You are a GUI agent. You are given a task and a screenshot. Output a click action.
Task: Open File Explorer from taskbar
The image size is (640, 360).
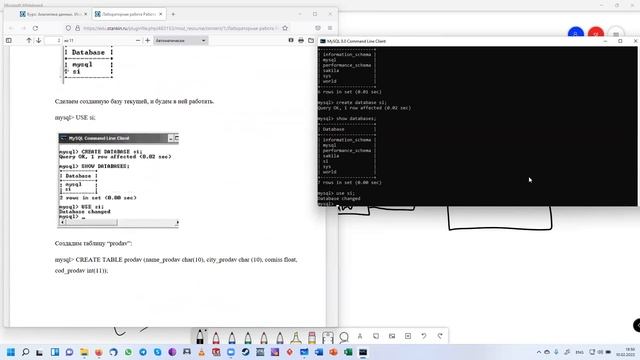pyautogui.click(x=84, y=352)
